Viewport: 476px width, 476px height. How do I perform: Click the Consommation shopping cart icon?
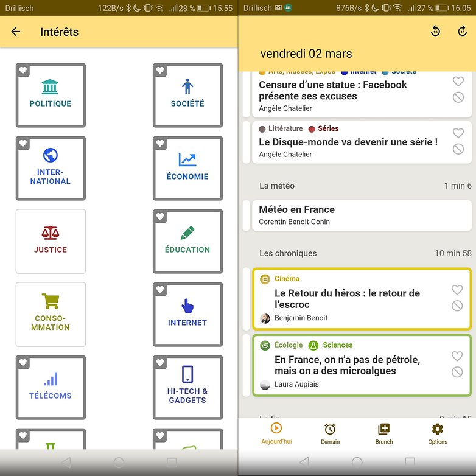(x=51, y=301)
